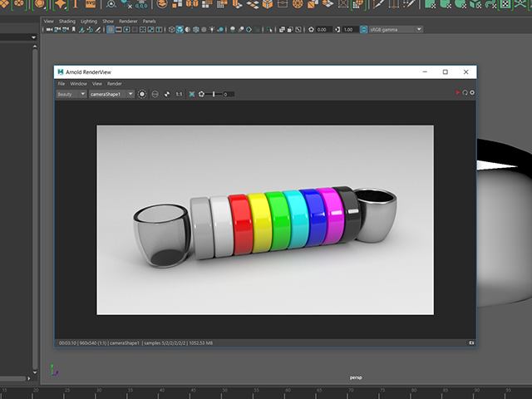Open RenderView settings gear icon
The width and height of the screenshot is (532, 399).
[x=472, y=92]
